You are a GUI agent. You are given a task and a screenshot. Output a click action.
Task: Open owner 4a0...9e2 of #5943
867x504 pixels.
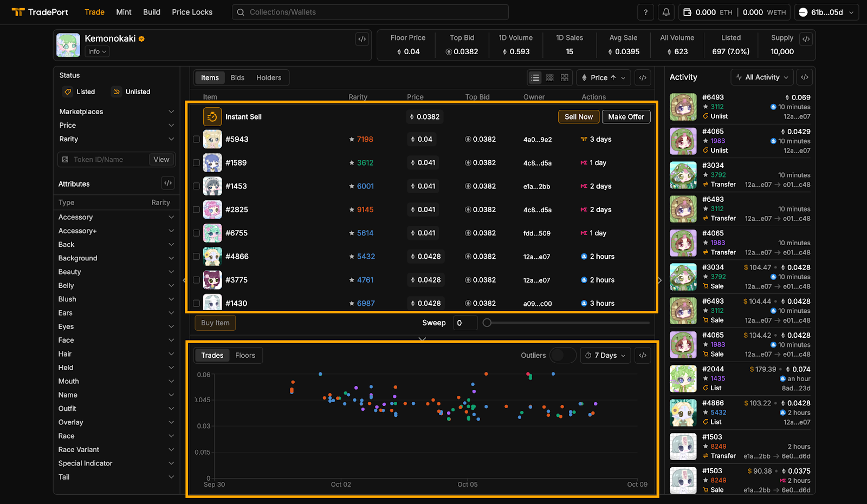538,139
